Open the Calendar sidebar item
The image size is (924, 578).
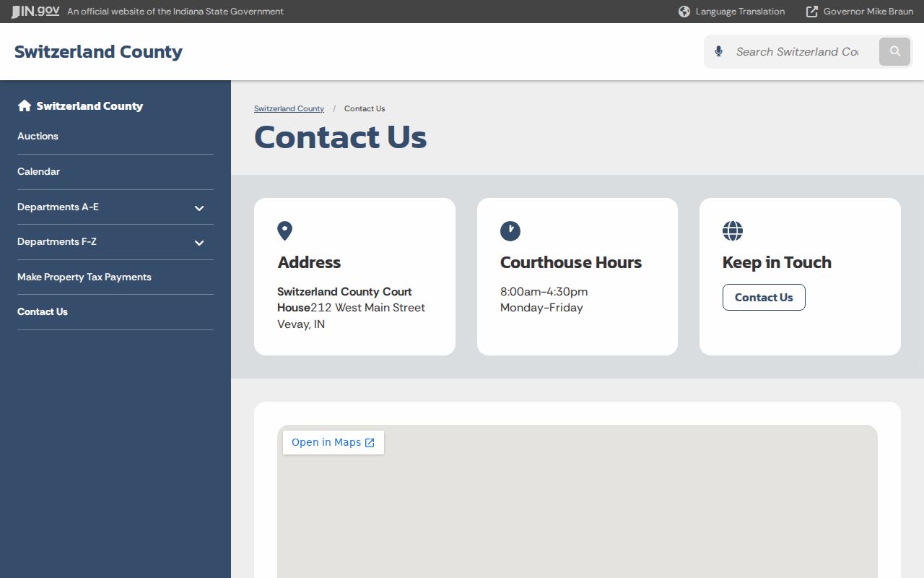38,172
